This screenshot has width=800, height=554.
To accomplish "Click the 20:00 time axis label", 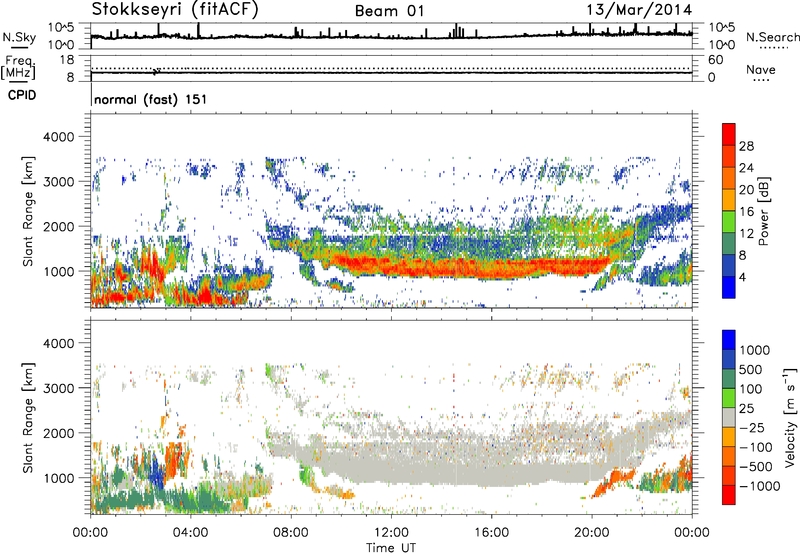I will point(591,533).
